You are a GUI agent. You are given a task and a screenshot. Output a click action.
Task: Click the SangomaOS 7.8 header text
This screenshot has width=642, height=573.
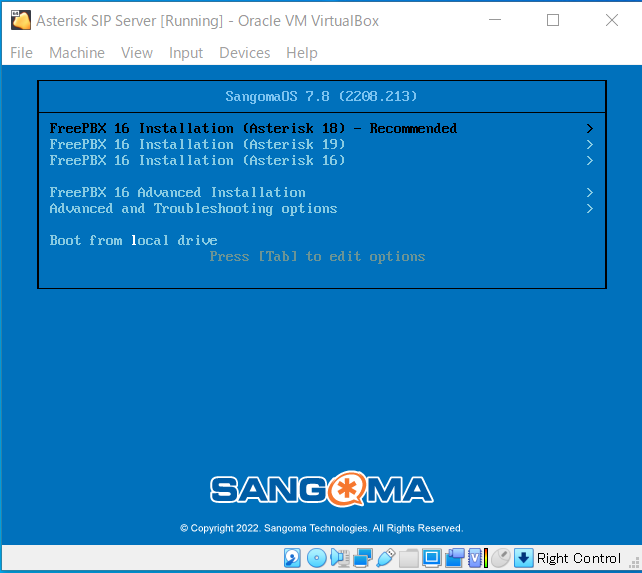(x=321, y=96)
